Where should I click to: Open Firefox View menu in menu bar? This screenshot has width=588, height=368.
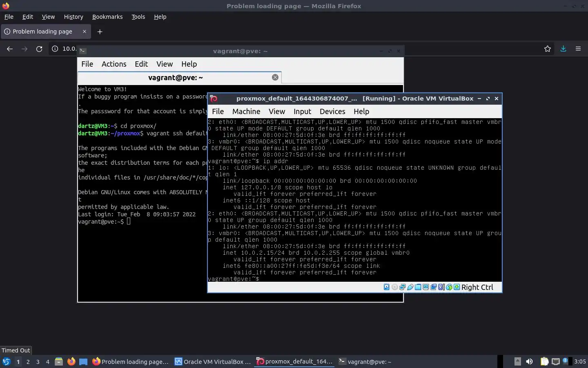48,17
